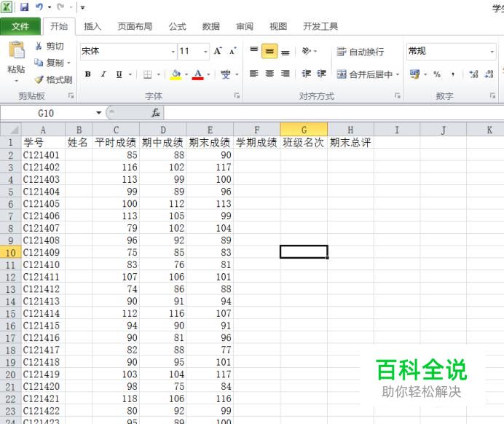504x424 pixels.
Task: Open the 字体 (Font) dialog launcher
Action: (237, 95)
